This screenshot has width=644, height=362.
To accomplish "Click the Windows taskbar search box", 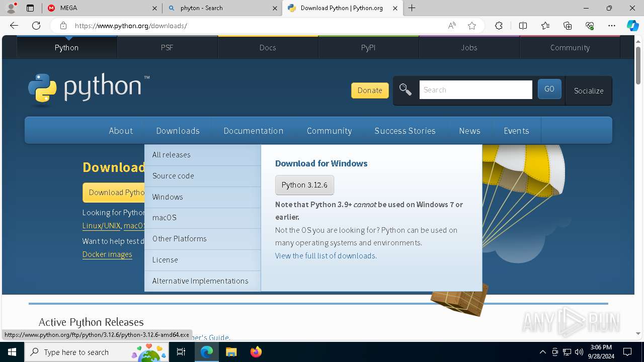I will point(97,352).
